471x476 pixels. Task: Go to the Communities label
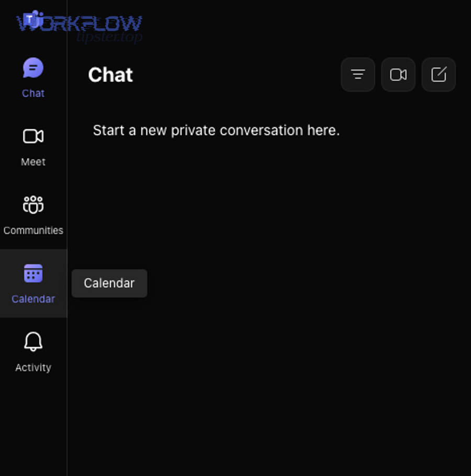tap(33, 230)
